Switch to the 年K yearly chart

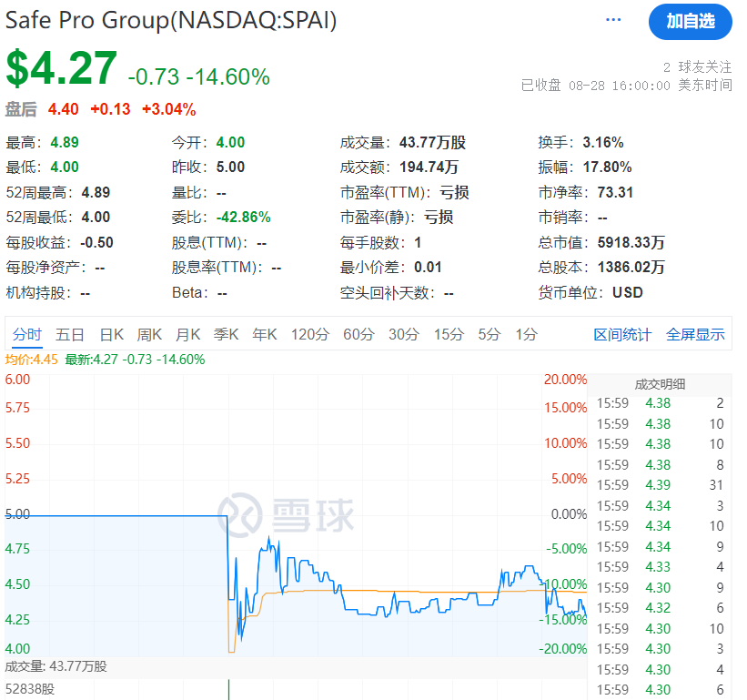[263, 334]
